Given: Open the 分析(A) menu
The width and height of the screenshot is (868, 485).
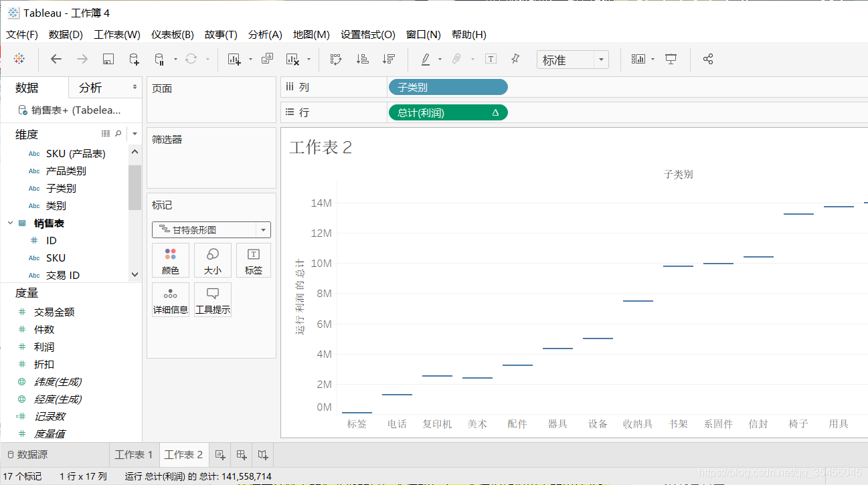Looking at the screenshot, I should pos(265,34).
